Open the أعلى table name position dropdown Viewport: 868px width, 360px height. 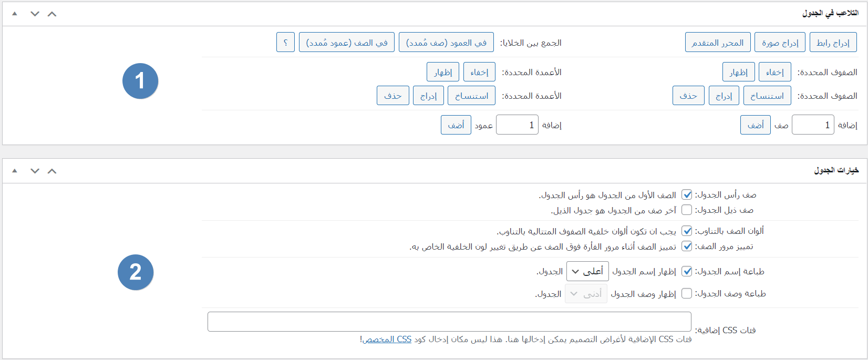click(587, 271)
